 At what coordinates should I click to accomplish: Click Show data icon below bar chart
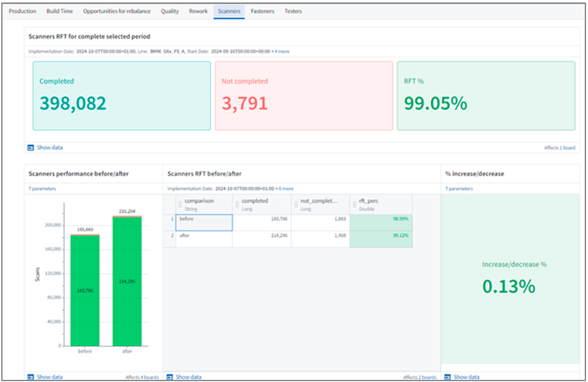point(30,377)
